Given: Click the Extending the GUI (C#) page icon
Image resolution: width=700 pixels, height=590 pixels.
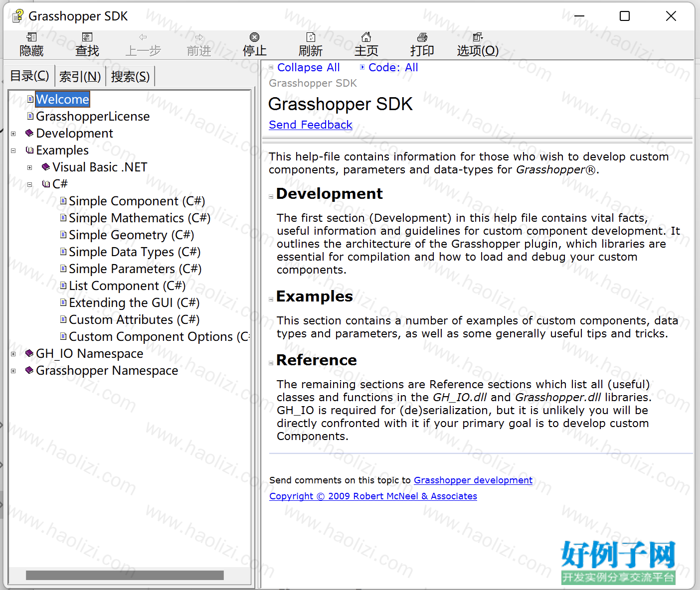Looking at the screenshot, I should click(63, 302).
